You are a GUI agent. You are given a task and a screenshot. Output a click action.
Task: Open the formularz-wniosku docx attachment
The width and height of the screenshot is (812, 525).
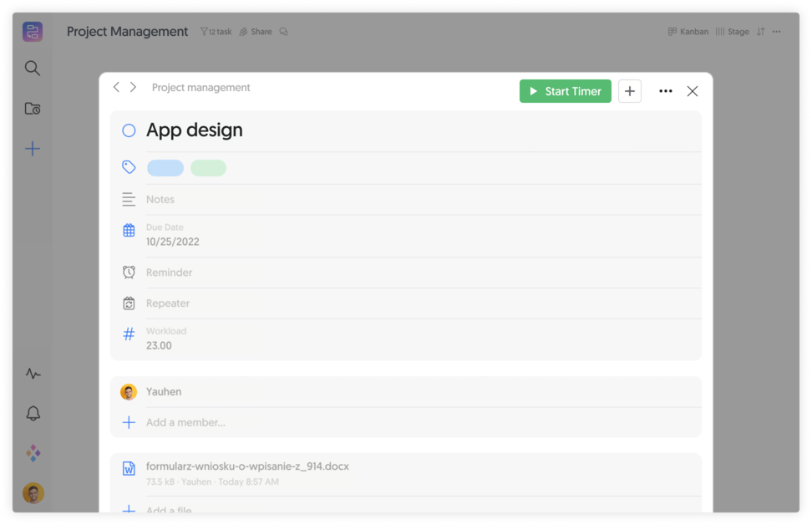point(247,466)
